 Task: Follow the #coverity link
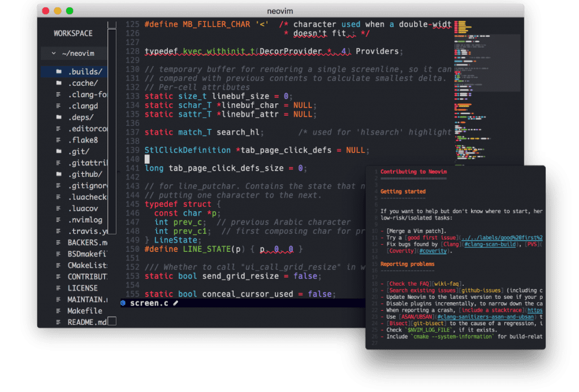click(x=433, y=251)
